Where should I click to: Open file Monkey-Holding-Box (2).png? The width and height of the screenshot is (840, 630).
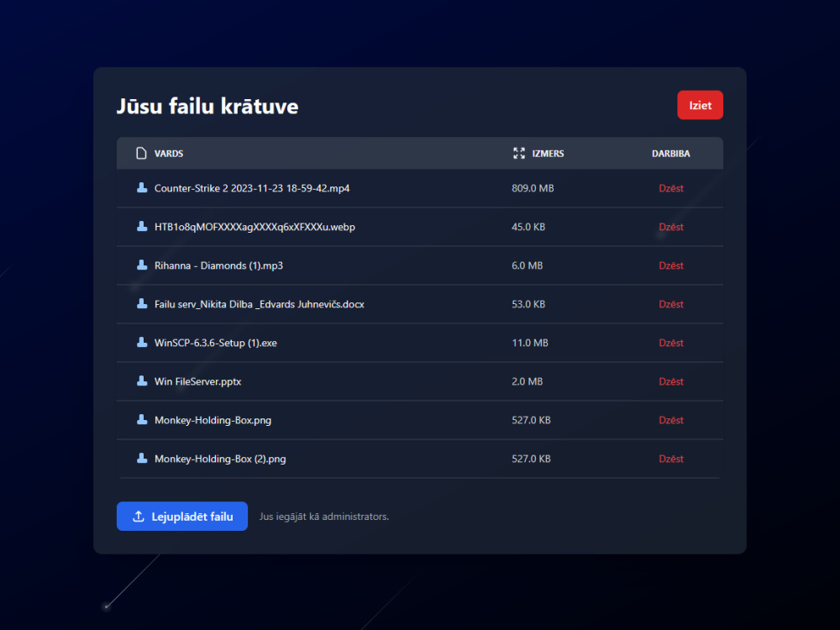point(220,458)
